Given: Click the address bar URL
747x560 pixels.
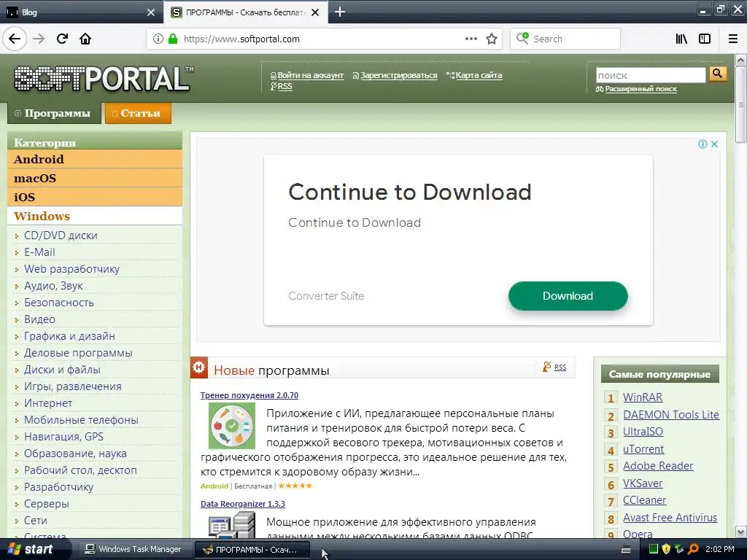Looking at the screenshot, I should pos(241,39).
